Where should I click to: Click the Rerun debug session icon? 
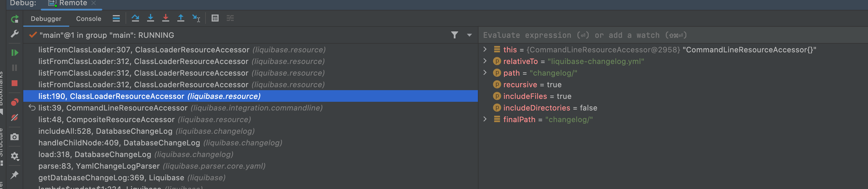coord(14,19)
